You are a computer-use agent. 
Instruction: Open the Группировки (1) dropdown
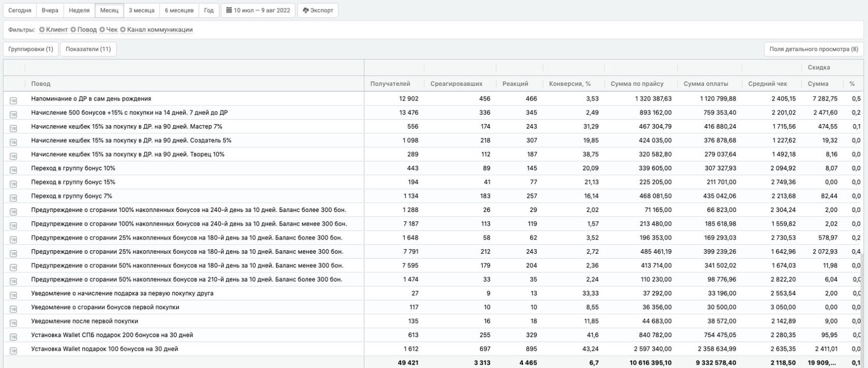pos(30,49)
